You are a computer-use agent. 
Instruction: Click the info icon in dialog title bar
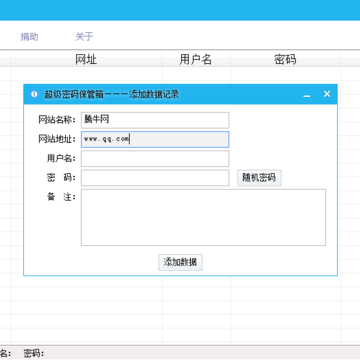34,94
